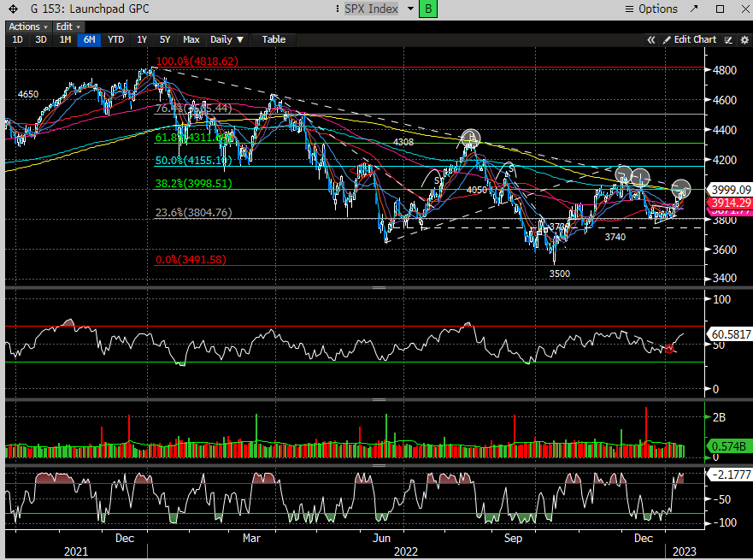Click the green B button
Screen dimensions: 753x560
tap(428, 9)
